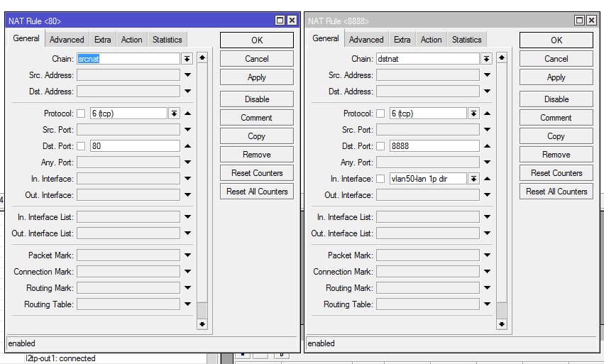
Task: Reset Counters in NAT Rule <80>
Action: [x=257, y=173]
